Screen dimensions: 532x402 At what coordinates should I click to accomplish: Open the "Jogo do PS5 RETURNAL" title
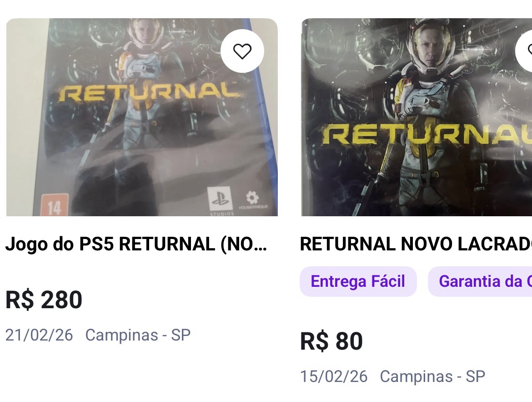click(136, 244)
